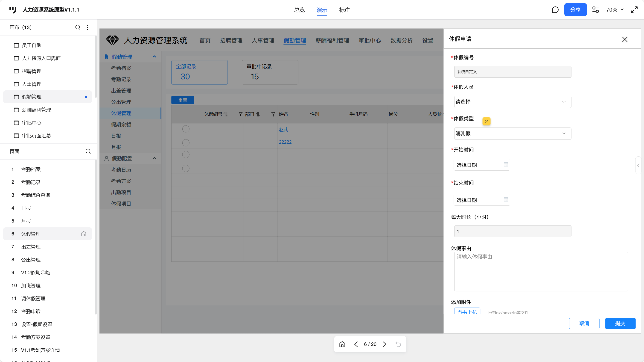Select the radio button in 22222 row
Image resolution: width=644 pixels, height=362 pixels.
point(186,143)
